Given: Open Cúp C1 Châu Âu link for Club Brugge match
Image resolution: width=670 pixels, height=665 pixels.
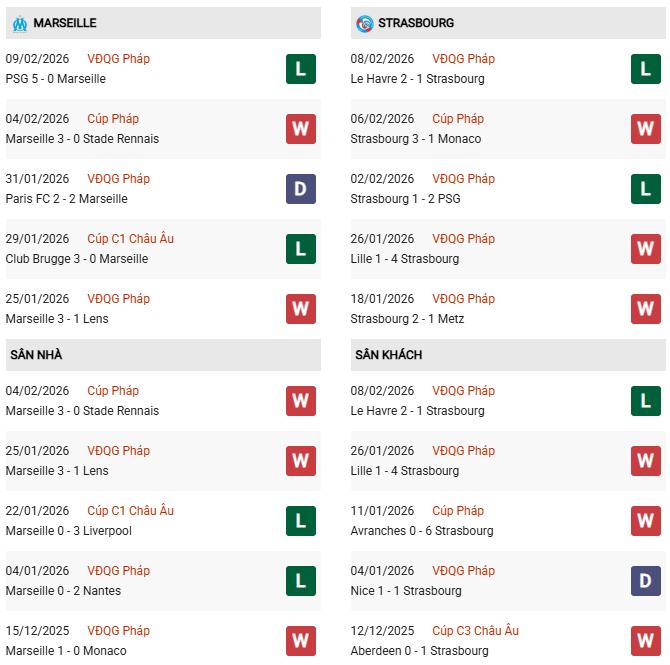Looking at the screenshot, I should [130, 239].
